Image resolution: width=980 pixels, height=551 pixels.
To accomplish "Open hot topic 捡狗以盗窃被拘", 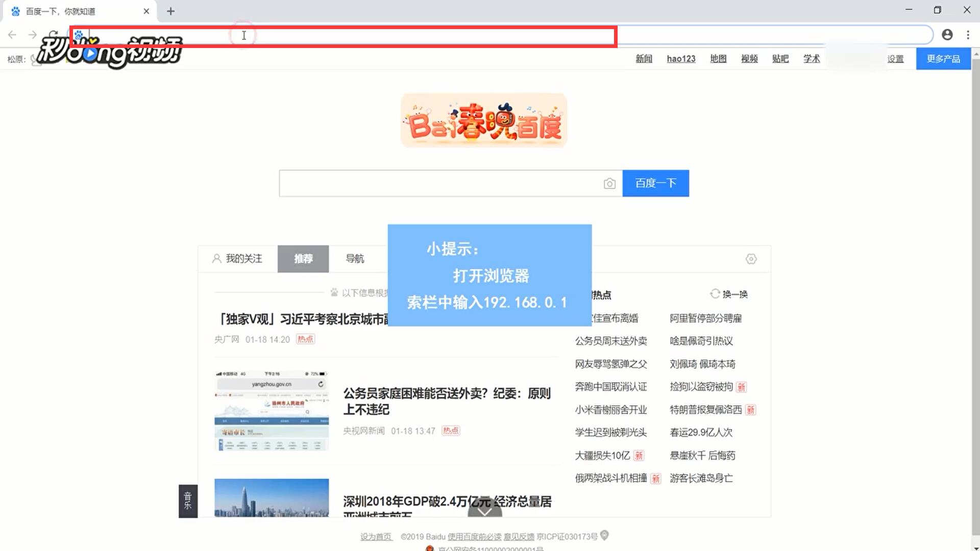I will pyautogui.click(x=701, y=387).
